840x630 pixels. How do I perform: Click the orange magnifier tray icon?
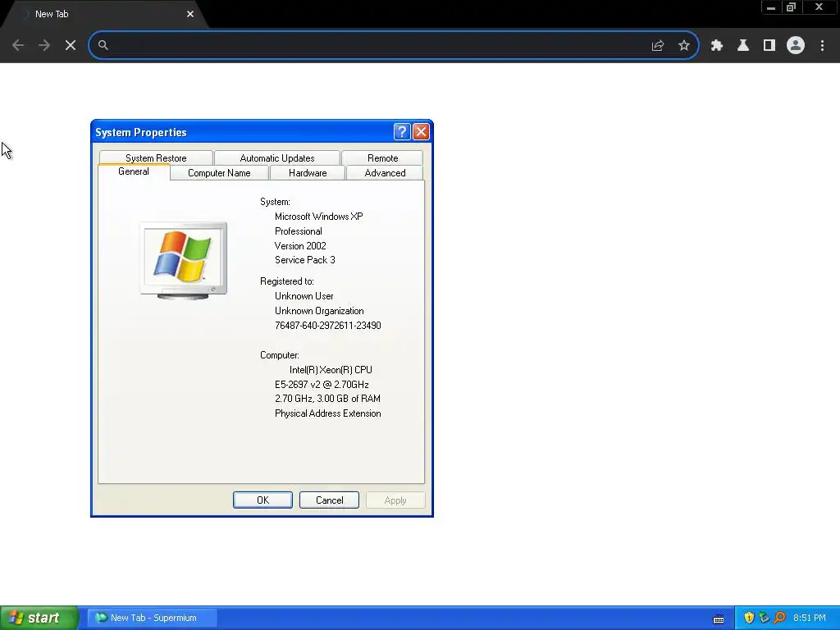779,618
